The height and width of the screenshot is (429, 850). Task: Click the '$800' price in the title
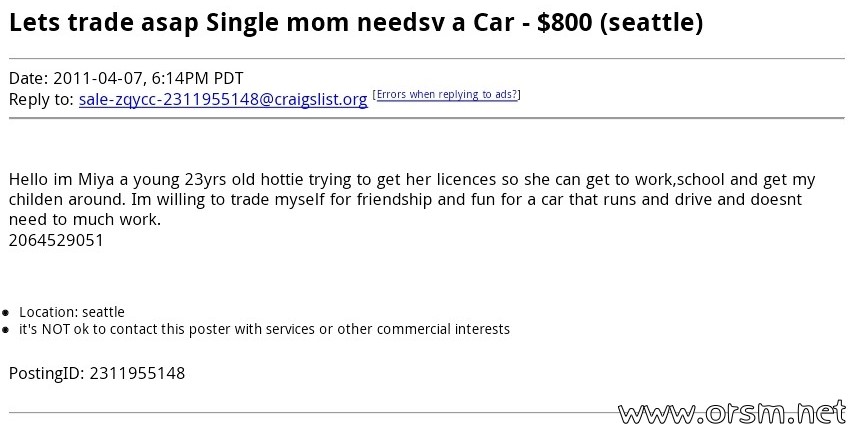564,23
